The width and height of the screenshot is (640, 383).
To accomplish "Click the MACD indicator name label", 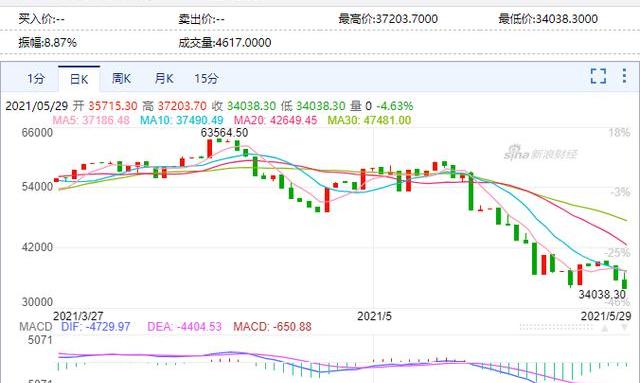I will pos(36,327).
